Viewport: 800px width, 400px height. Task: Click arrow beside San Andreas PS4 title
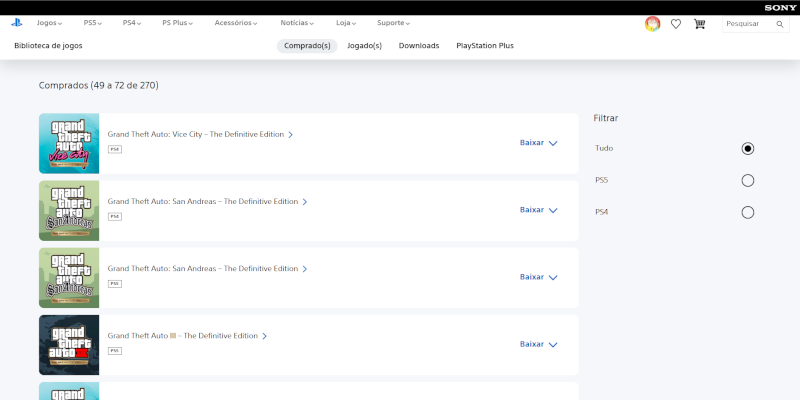pyautogui.click(x=305, y=202)
